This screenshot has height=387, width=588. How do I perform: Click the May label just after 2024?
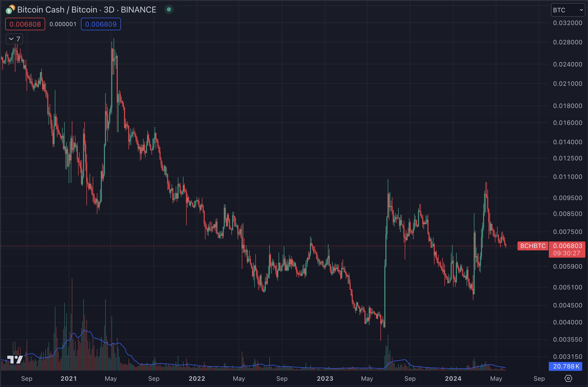[496, 379]
